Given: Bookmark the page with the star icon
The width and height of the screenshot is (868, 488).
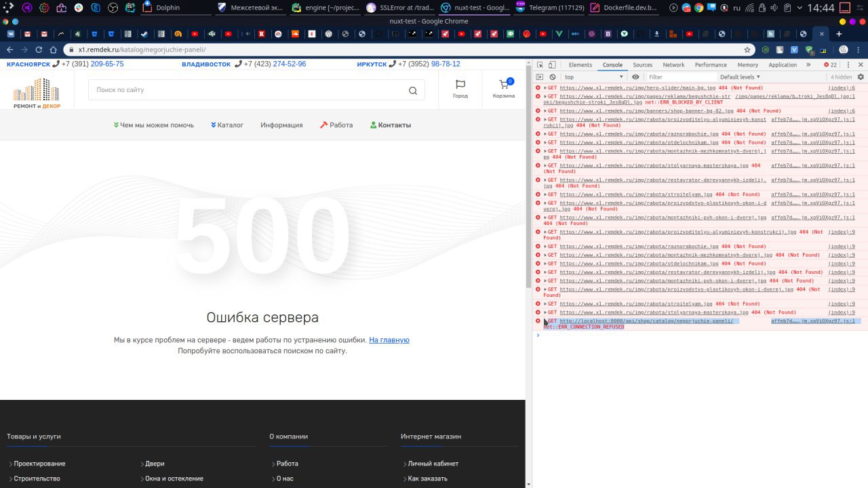Looking at the screenshot, I should click(x=747, y=49).
